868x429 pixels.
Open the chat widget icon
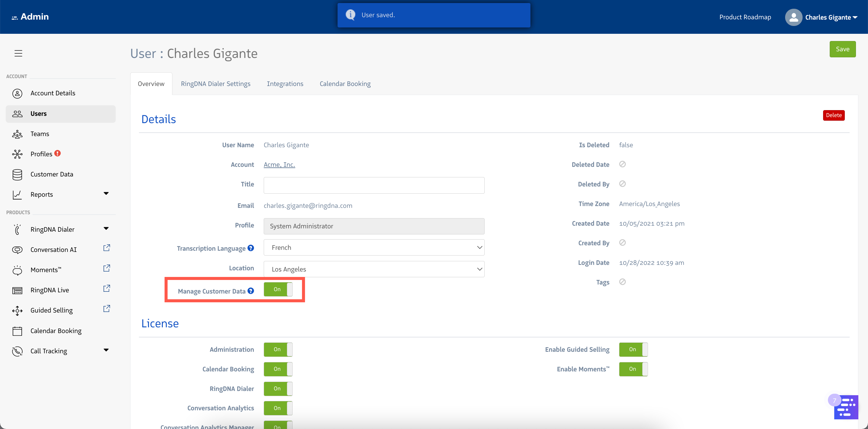[846, 407]
